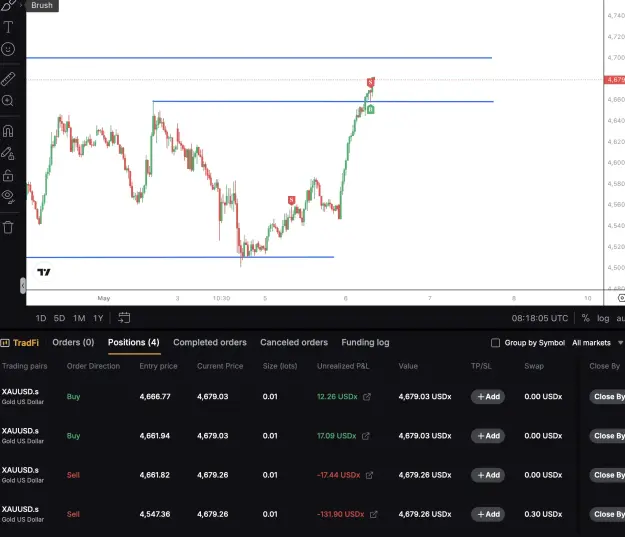This screenshot has width=625, height=537.
Task: Set chart range to 1M
Action: [79, 318]
